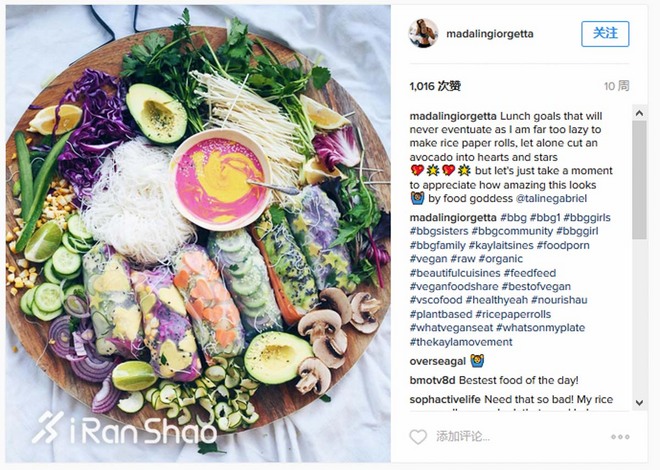Open the #vegan hashtag
The height and width of the screenshot is (470, 660).
tap(428, 259)
